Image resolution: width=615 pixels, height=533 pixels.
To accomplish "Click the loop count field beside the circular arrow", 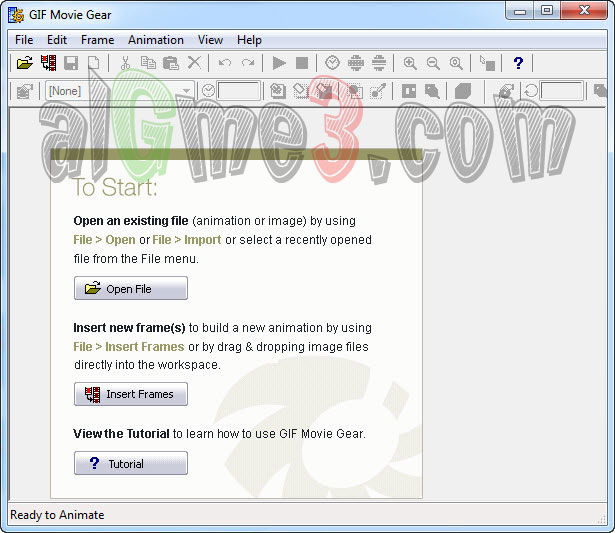I will [x=561, y=91].
